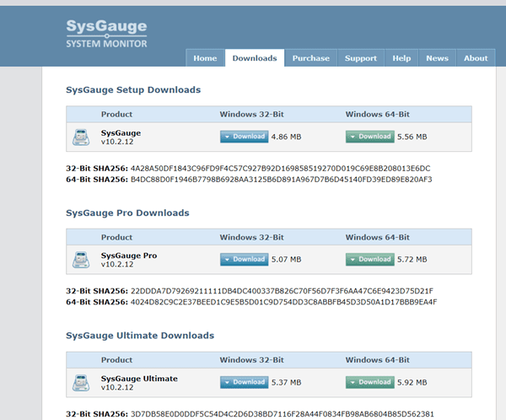Click the SysGauge Ultimate product icon

click(81, 383)
